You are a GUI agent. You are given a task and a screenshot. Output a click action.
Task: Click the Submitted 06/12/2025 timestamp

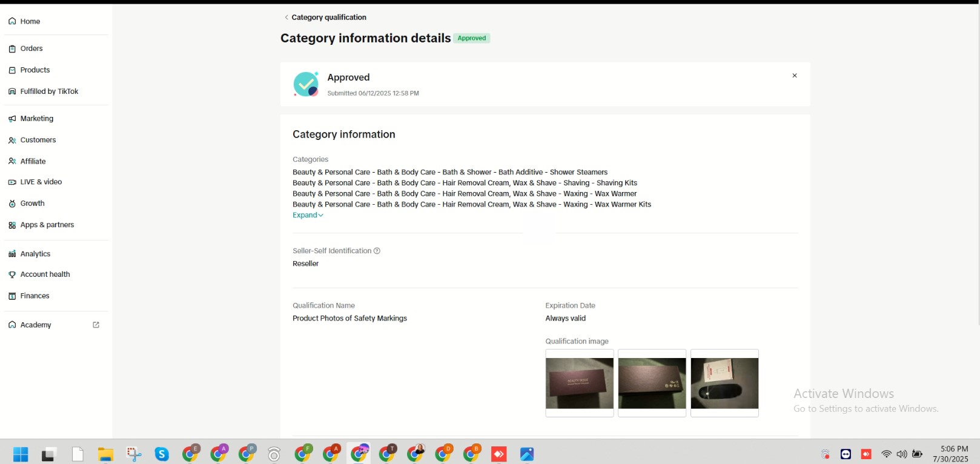click(x=373, y=93)
